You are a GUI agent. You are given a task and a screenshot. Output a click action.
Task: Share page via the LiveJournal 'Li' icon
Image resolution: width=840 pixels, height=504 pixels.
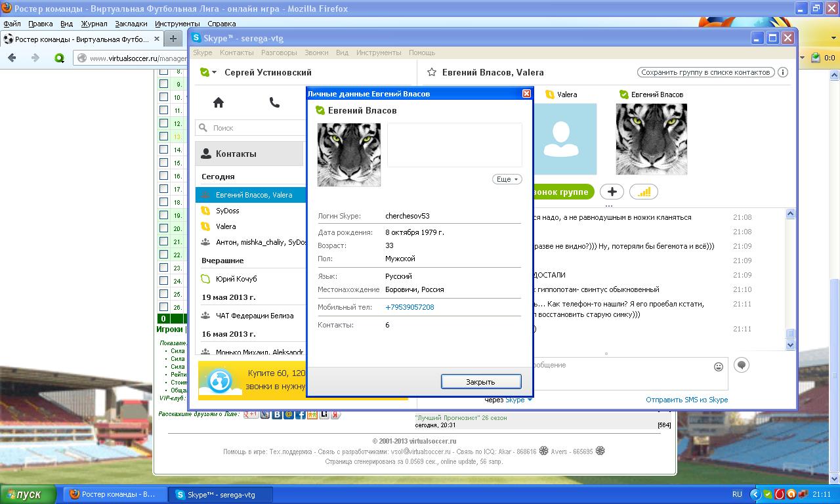click(x=324, y=415)
